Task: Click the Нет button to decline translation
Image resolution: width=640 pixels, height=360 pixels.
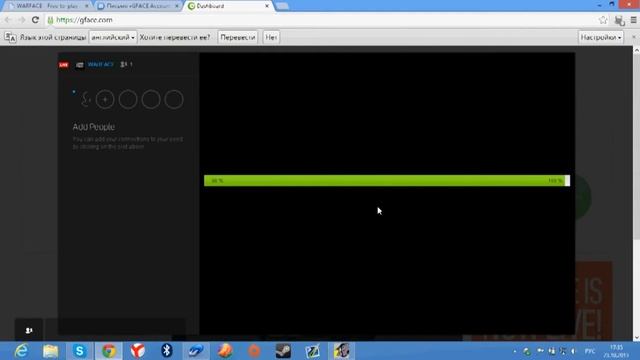Action: [x=271, y=38]
